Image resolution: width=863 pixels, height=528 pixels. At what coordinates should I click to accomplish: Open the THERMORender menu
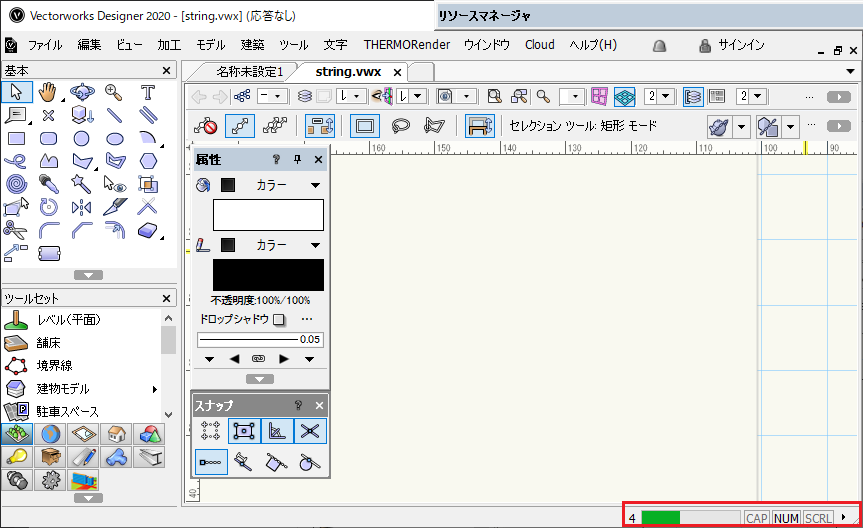(407, 45)
